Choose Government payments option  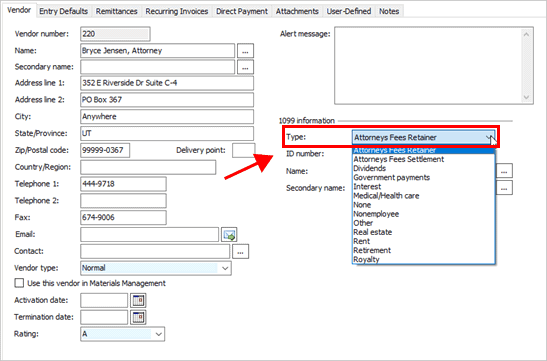coord(424,178)
